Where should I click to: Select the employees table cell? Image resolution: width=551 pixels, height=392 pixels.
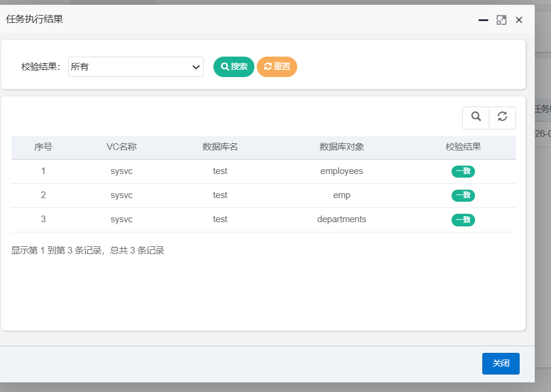point(342,171)
